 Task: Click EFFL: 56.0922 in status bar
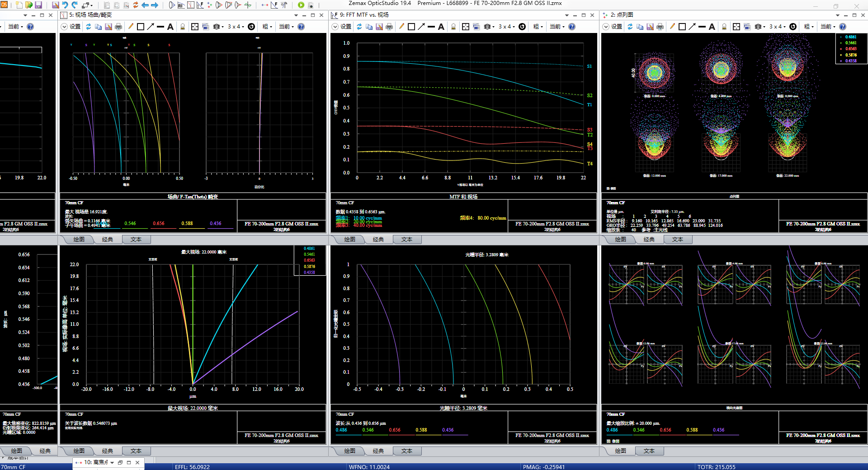(192, 467)
